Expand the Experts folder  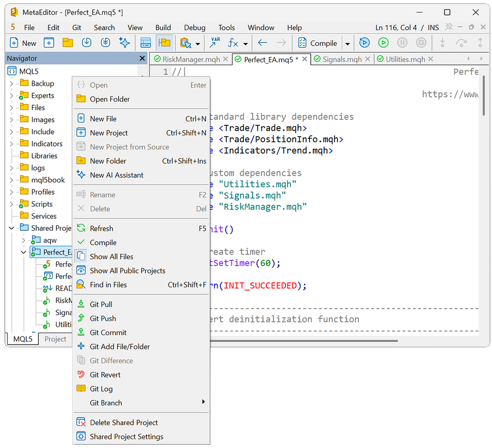(x=11, y=95)
